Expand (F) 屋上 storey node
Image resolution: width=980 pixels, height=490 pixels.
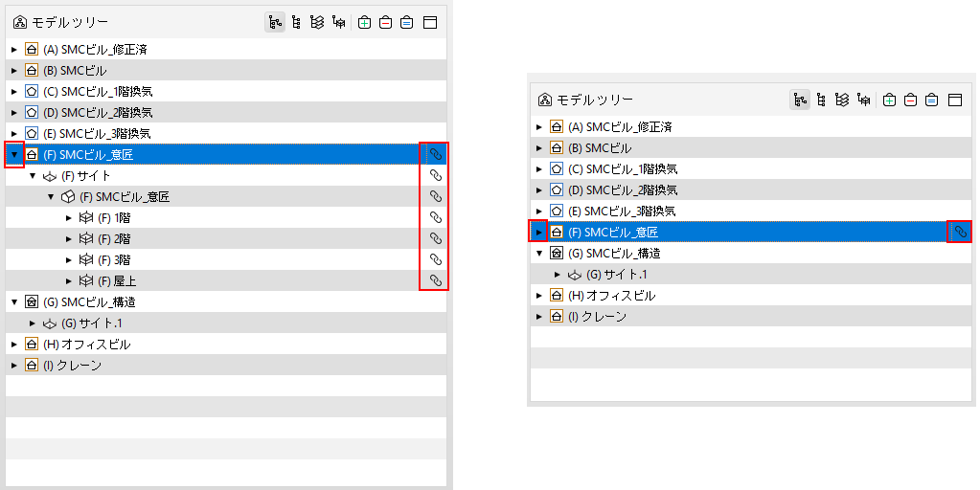coord(69,281)
